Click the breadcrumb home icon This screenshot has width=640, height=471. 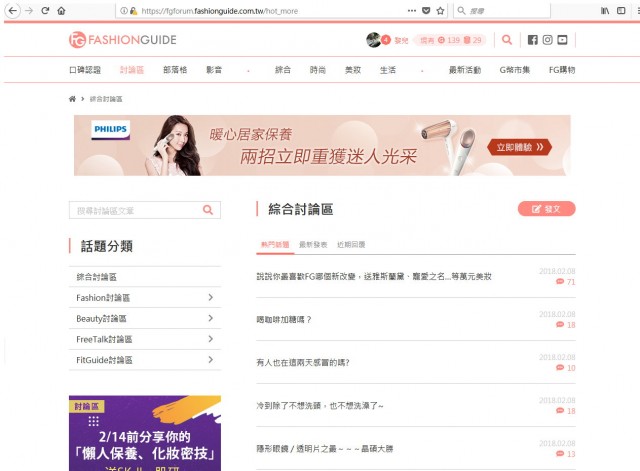tap(72, 99)
